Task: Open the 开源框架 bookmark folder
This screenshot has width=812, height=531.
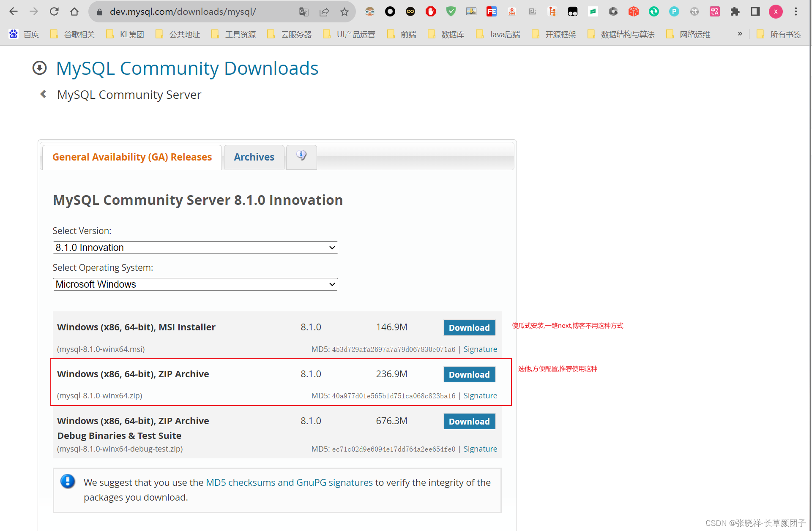Action: (x=554, y=34)
